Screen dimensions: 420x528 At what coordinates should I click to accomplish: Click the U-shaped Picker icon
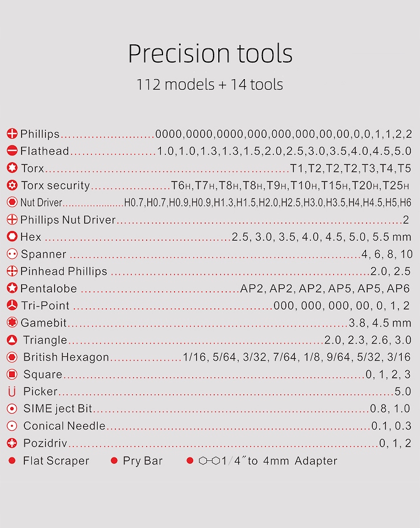[12, 391]
